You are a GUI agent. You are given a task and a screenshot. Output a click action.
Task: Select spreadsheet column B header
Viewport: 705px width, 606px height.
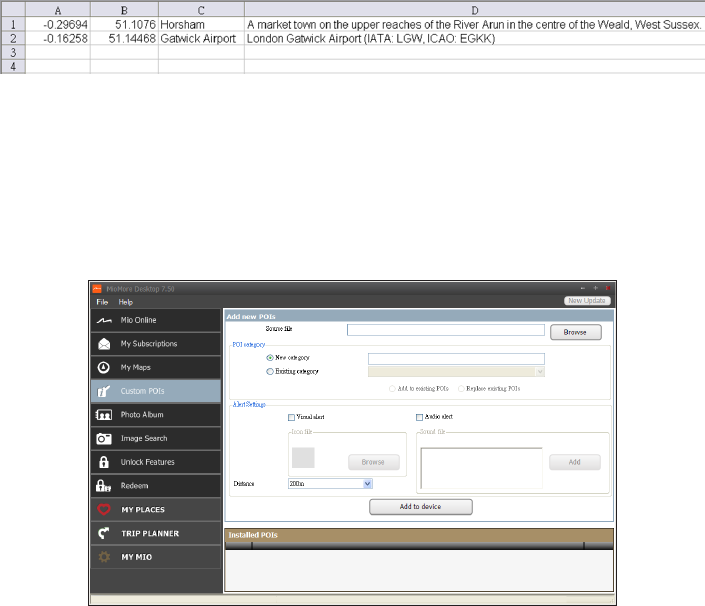[x=124, y=10]
